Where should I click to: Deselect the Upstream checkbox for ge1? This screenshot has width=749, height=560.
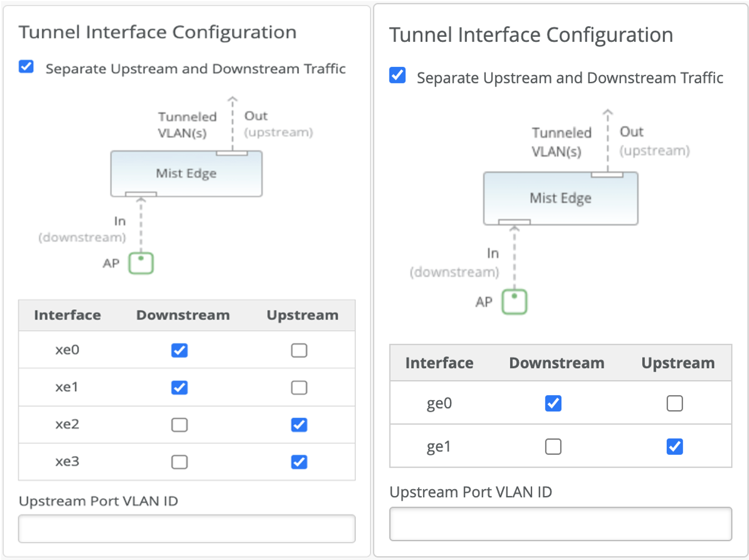coord(674,446)
